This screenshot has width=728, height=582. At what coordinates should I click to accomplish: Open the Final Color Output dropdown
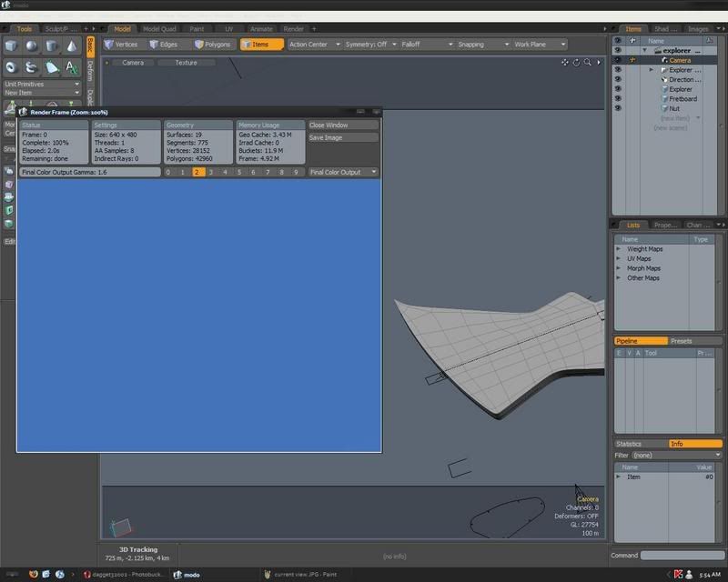[343, 172]
